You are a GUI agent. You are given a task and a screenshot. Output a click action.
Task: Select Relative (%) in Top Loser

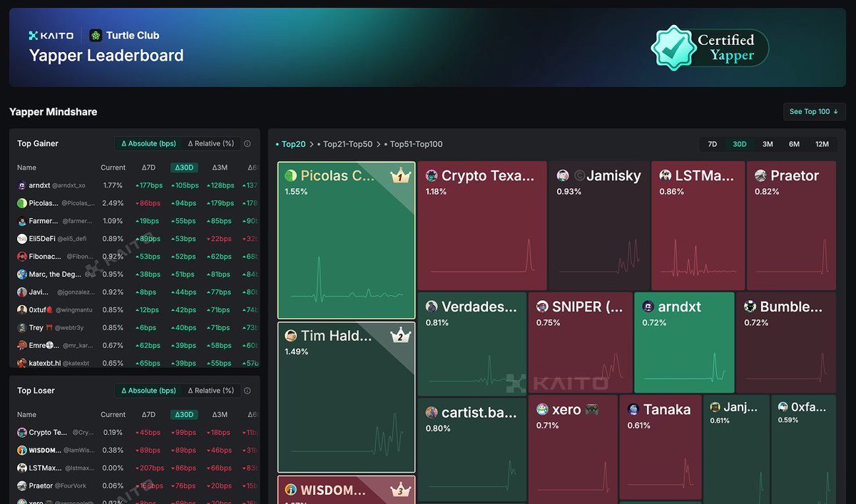210,391
